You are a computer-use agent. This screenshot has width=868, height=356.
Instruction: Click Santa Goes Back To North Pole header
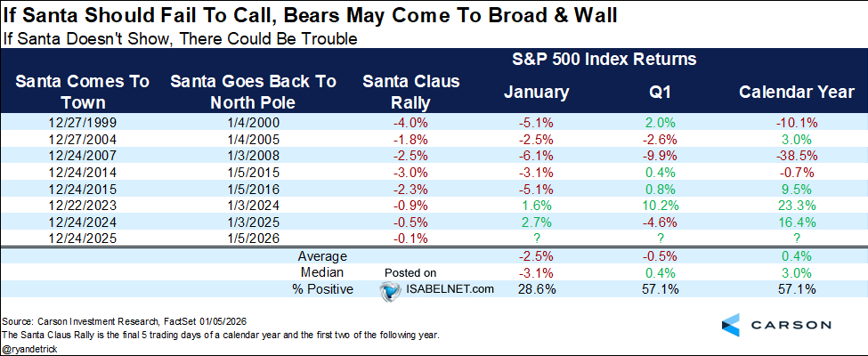(x=253, y=91)
